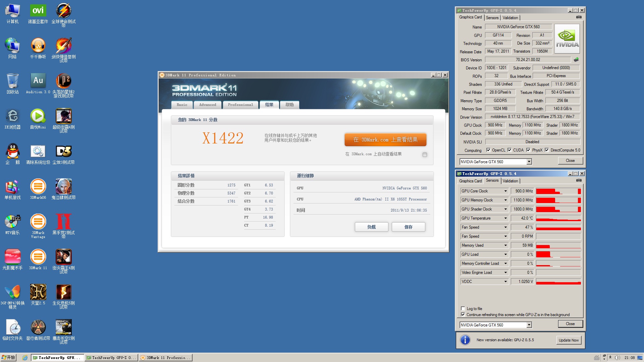Image resolution: width=644 pixels, height=362 pixels.
Task: Expand the GPU Shader Clock sensor dropdown
Action: 505,209
